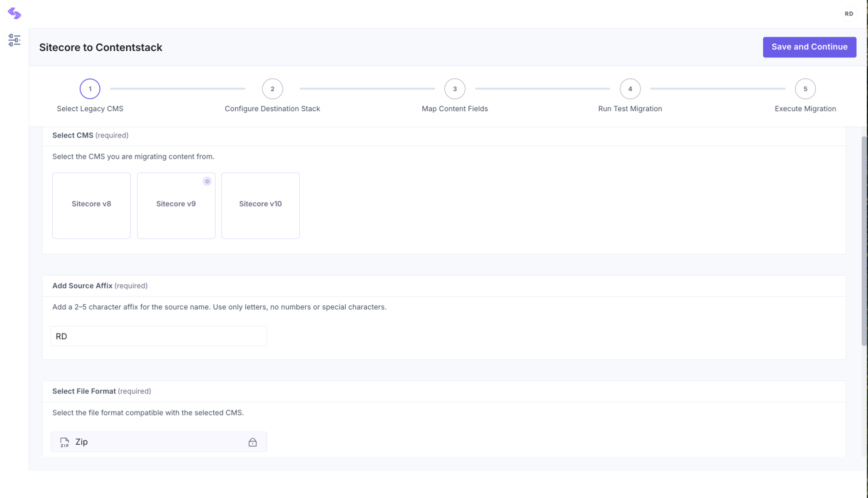Open the settings sliders sidebar icon
Image resolution: width=868 pixels, height=498 pixels.
tap(14, 40)
